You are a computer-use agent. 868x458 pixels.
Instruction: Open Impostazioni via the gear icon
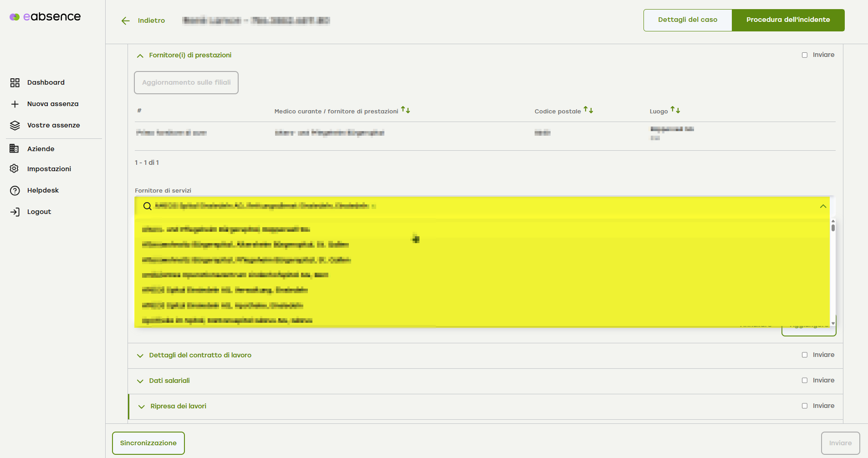pyautogui.click(x=15, y=169)
